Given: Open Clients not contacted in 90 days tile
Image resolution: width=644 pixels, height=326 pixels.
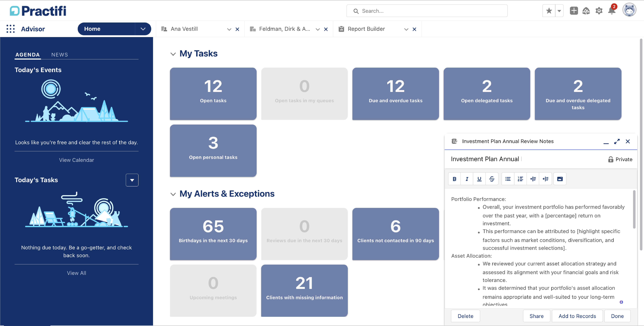Looking at the screenshot, I should tap(395, 234).
